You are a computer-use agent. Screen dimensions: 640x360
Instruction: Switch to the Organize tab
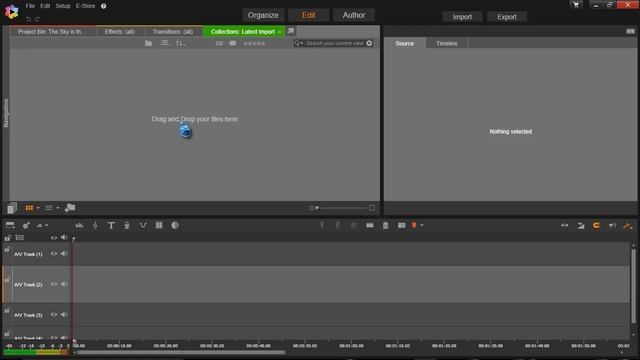(263, 15)
